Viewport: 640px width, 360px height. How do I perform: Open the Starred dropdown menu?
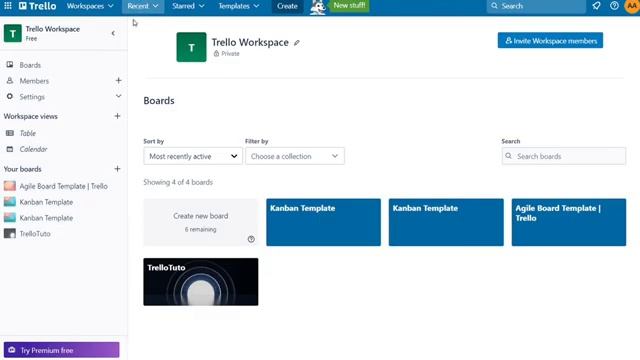pos(188,6)
